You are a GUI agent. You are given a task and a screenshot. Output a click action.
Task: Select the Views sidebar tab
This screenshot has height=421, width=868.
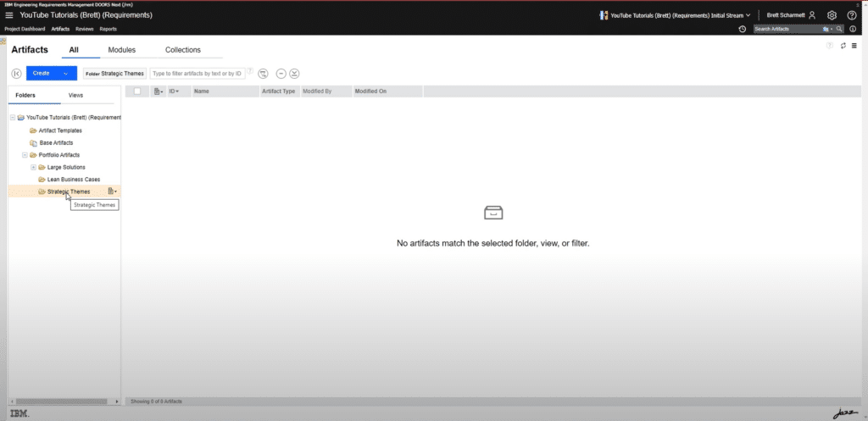(x=75, y=95)
